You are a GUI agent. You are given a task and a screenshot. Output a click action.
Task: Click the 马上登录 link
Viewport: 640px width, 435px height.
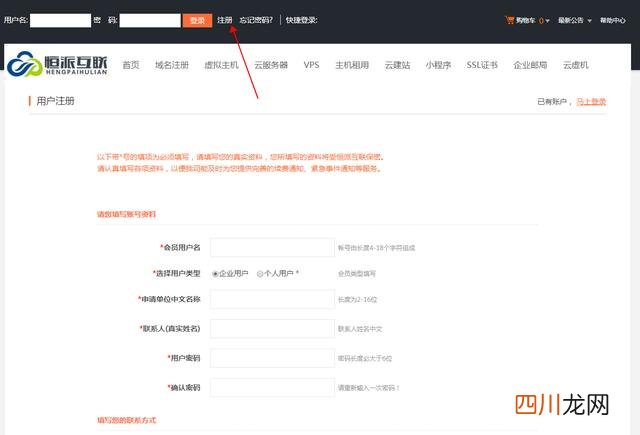pyautogui.click(x=591, y=102)
